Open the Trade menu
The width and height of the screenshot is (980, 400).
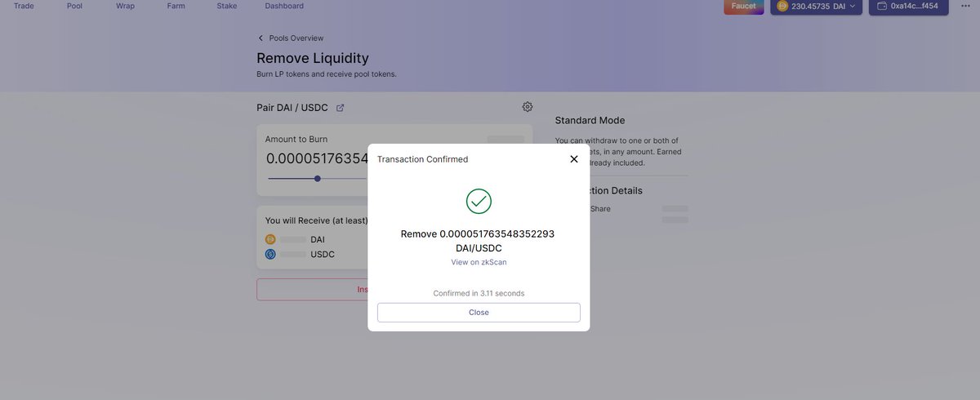click(x=24, y=6)
